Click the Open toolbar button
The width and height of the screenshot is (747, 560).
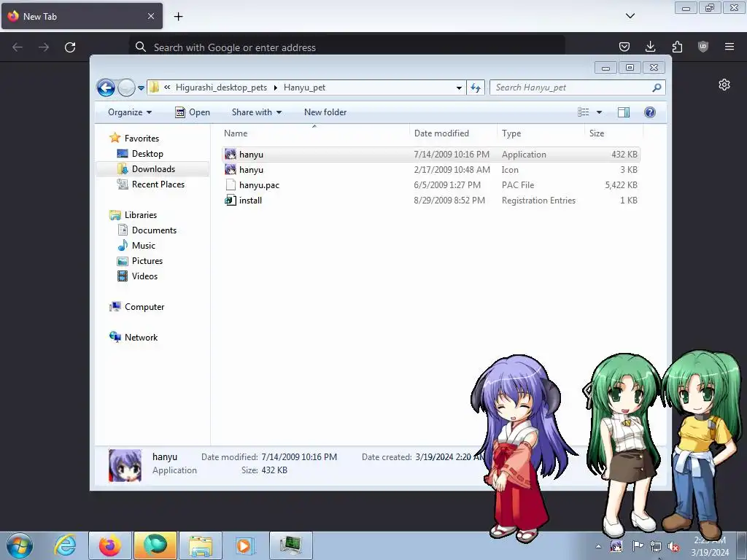coord(193,112)
